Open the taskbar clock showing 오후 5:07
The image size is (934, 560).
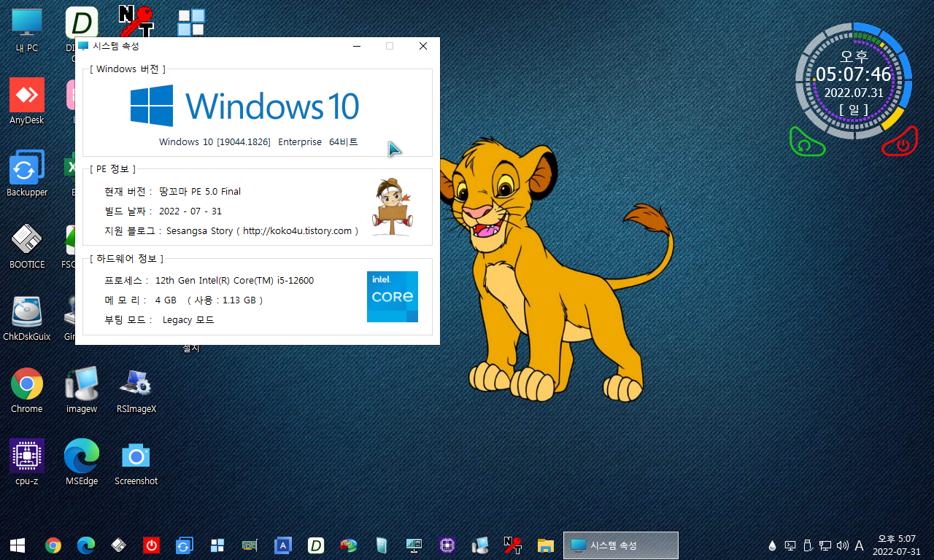[896, 545]
